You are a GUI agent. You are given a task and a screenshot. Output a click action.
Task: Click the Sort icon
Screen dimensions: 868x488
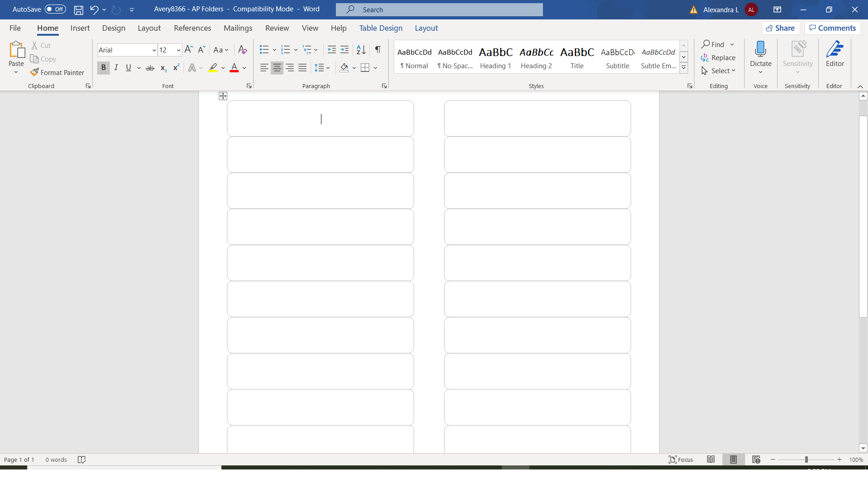[x=361, y=50]
